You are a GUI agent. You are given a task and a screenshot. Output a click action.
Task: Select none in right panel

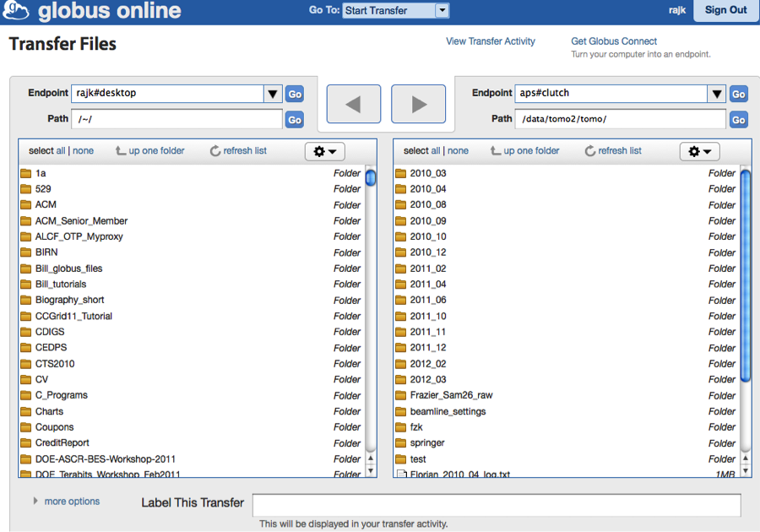(458, 150)
